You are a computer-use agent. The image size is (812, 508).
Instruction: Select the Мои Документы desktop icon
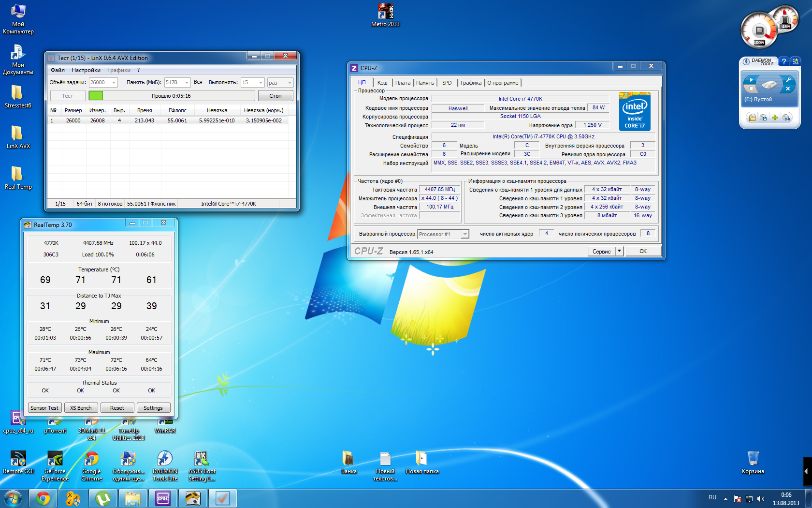point(18,60)
